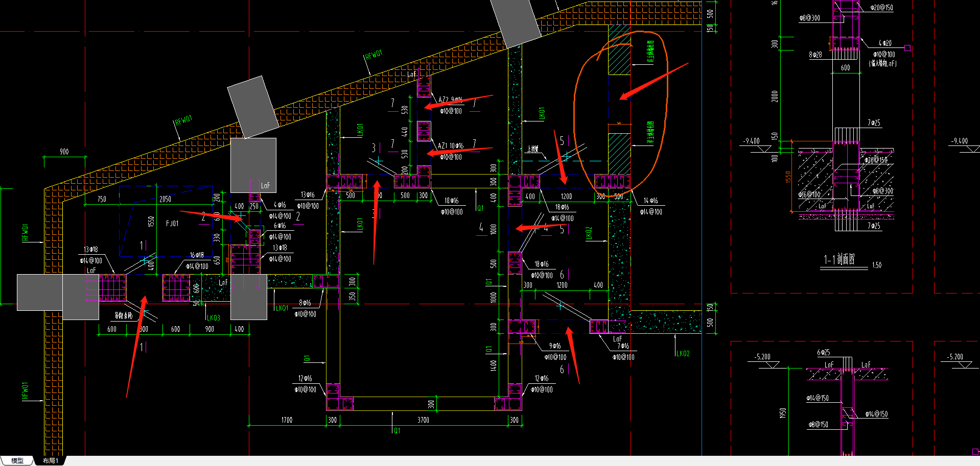Click the 1:50 scale text

click(x=877, y=265)
